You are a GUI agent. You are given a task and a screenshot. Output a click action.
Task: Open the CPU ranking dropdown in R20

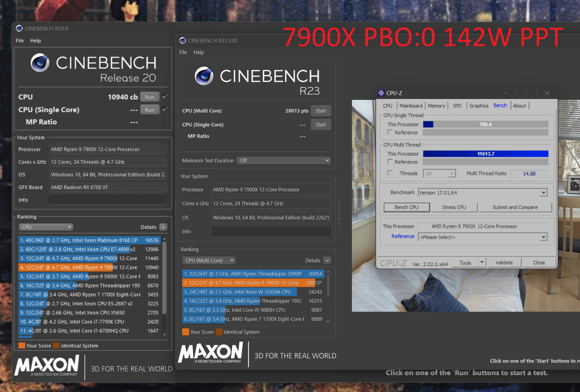click(x=46, y=227)
